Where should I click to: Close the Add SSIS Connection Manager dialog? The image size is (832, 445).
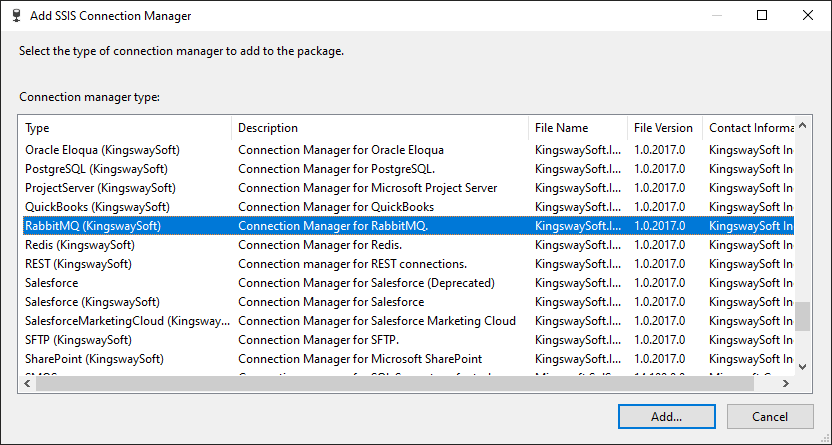pos(808,15)
